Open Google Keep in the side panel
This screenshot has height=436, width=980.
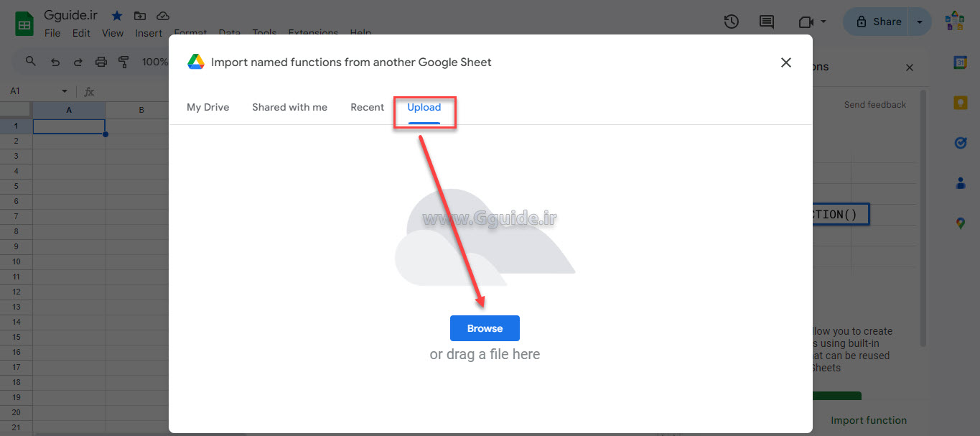point(961,103)
